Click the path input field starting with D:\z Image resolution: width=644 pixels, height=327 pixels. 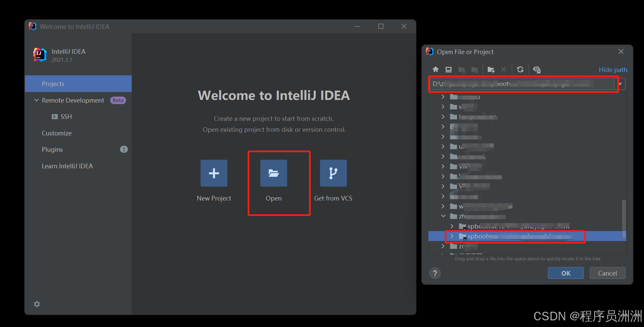522,84
